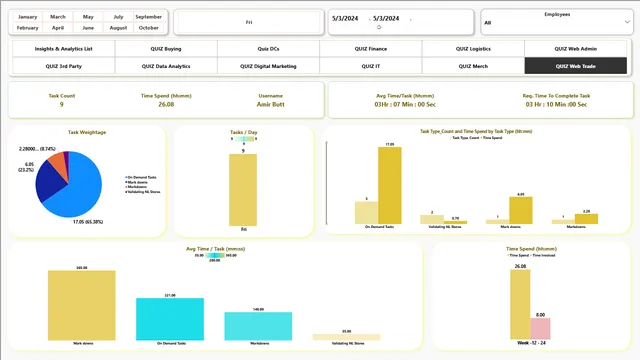
Task: Select March in the month slicer
Action: coord(58,17)
